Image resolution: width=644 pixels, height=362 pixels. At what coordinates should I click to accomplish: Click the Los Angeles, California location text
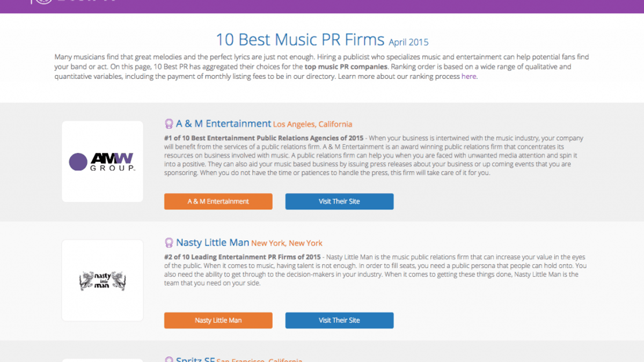[x=313, y=124]
